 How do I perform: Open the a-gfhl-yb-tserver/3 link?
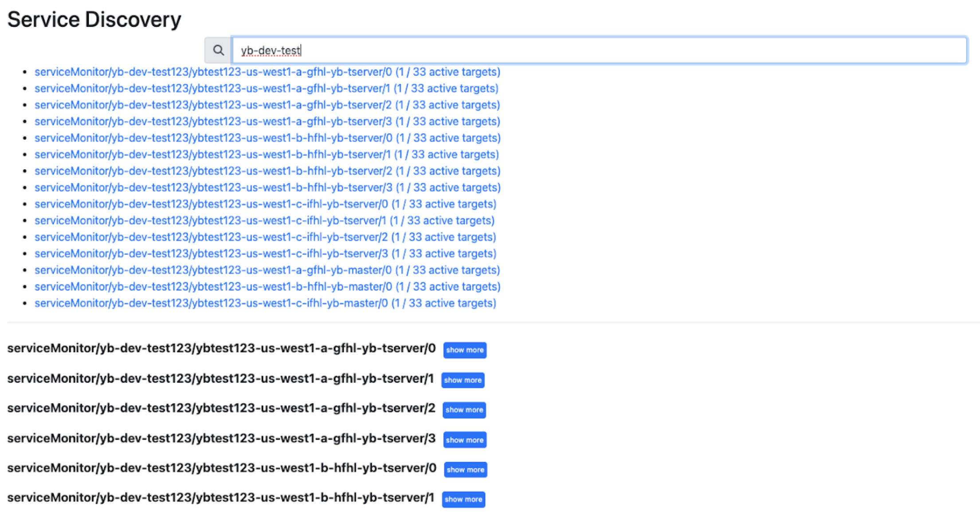point(267,121)
